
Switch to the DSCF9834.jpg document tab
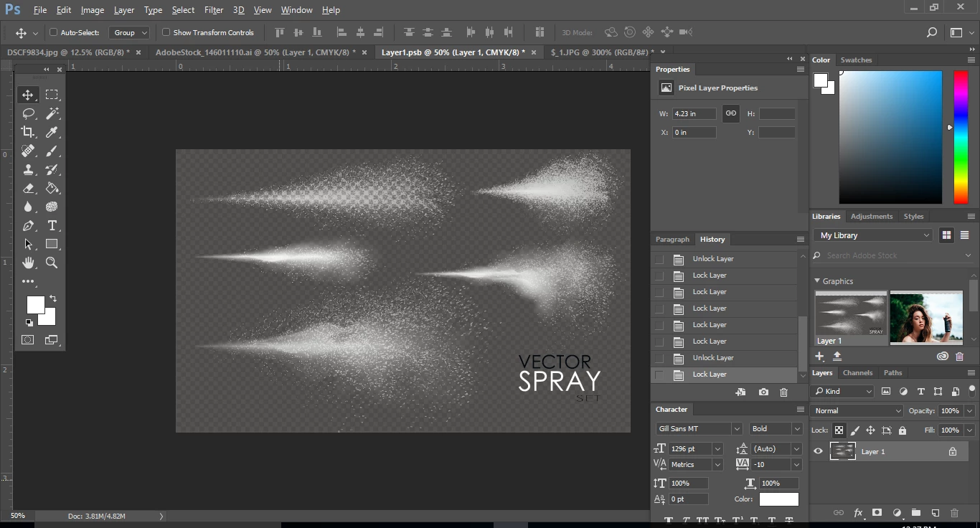pyautogui.click(x=69, y=52)
